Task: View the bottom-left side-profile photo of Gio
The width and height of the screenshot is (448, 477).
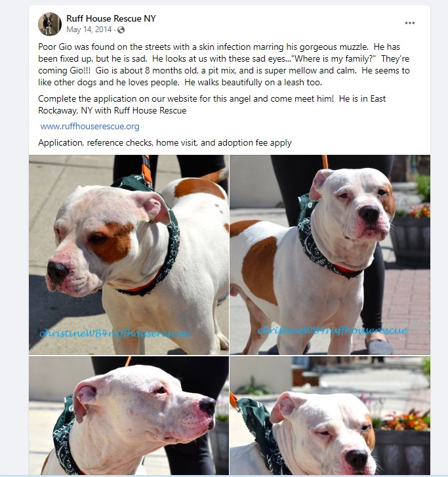Action: point(129,415)
